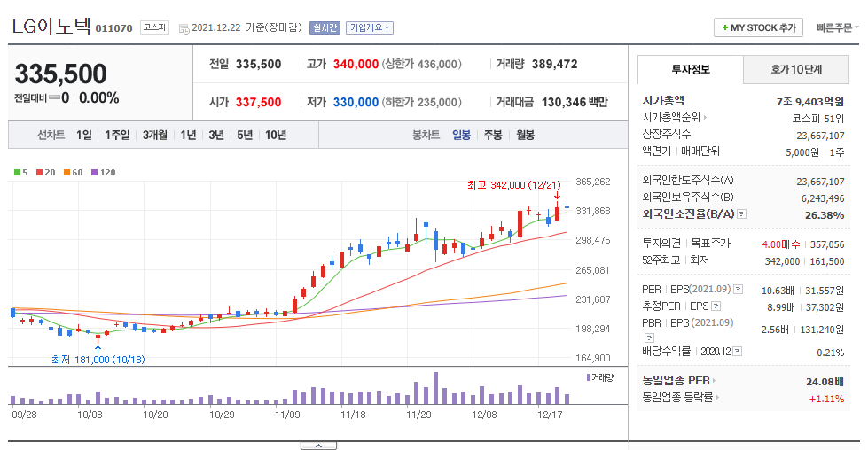Click the 최저 181,000 (10/13) chart marker
Screen dimensions: 868x450
(x=98, y=360)
